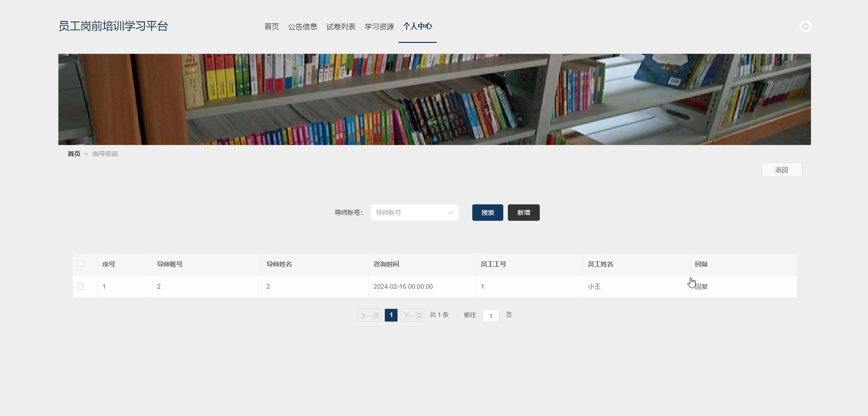Open 学习资源 nav tab
Viewport: 868px width, 416px height.
click(379, 26)
